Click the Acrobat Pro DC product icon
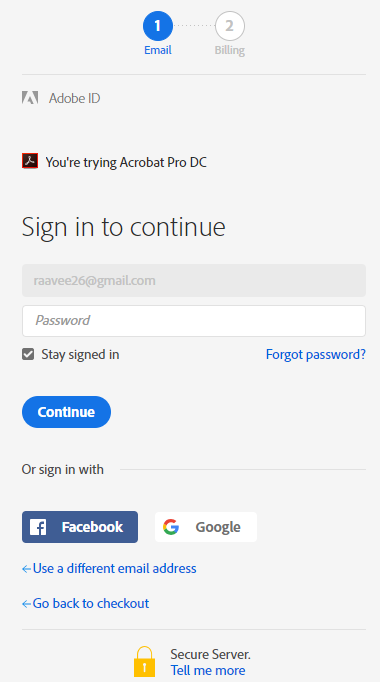380x682 pixels. click(30, 161)
